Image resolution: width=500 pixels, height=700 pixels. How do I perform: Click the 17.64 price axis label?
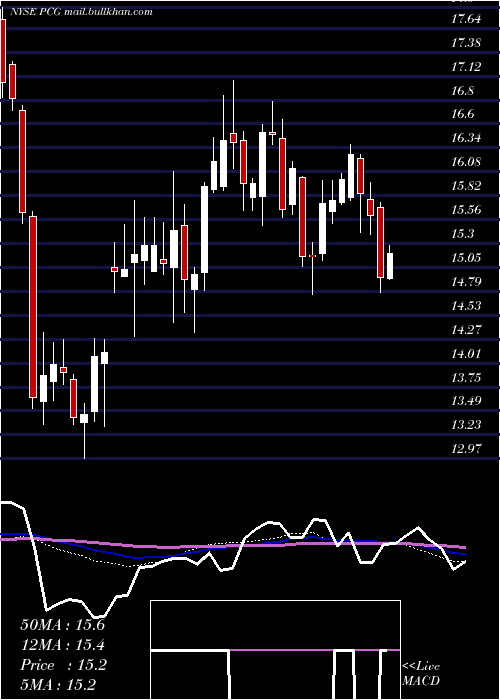click(x=466, y=20)
